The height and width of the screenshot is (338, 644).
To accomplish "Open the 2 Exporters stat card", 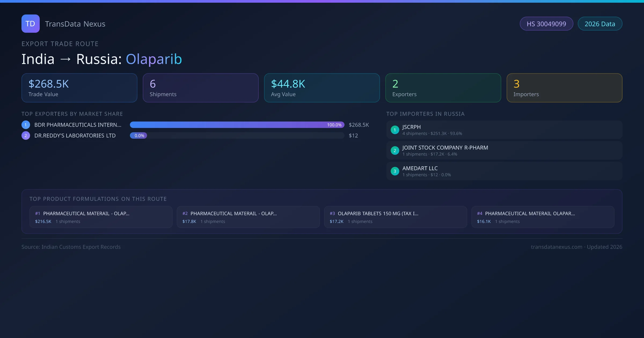I will 443,88.
